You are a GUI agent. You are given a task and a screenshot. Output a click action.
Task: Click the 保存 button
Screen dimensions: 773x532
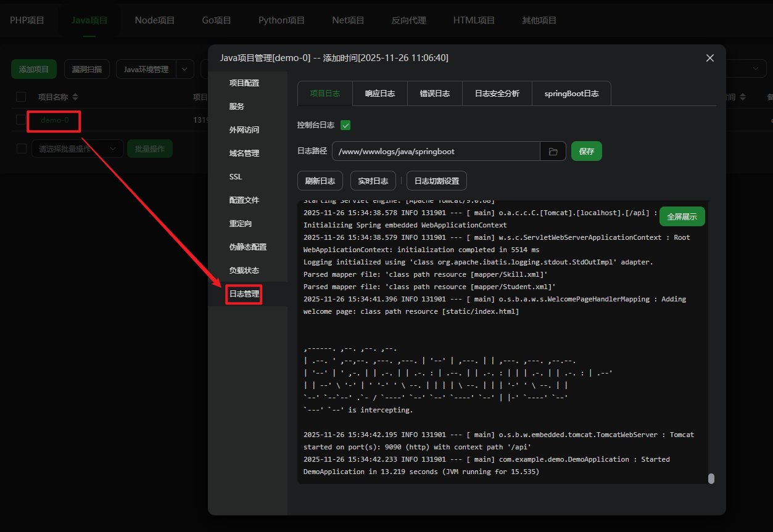click(x=586, y=152)
